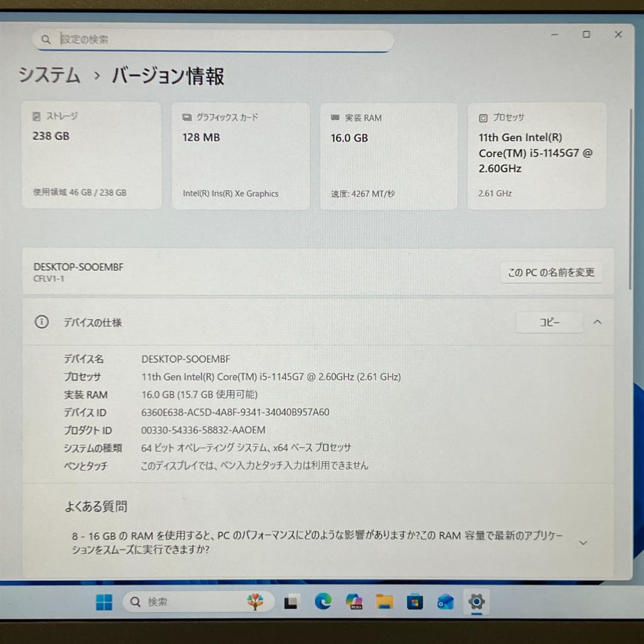Expand the RAM question under よくある質問
This screenshot has width=644, height=644.
[583, 543]
